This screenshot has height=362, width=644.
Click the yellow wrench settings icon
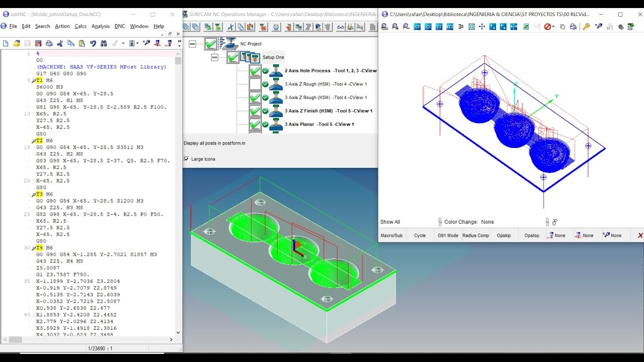coord(586,27)
